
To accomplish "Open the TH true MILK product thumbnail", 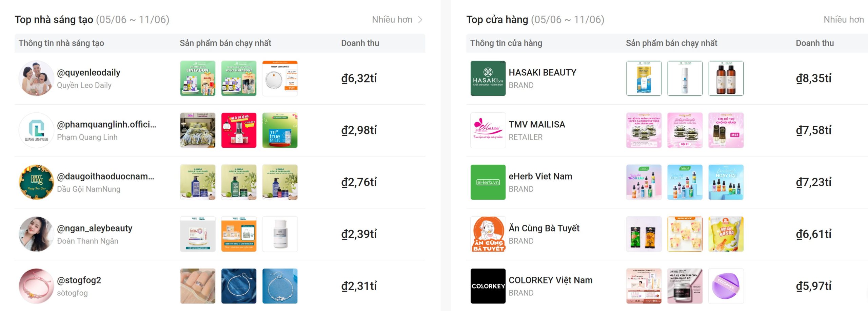I will tap(280, 130).
